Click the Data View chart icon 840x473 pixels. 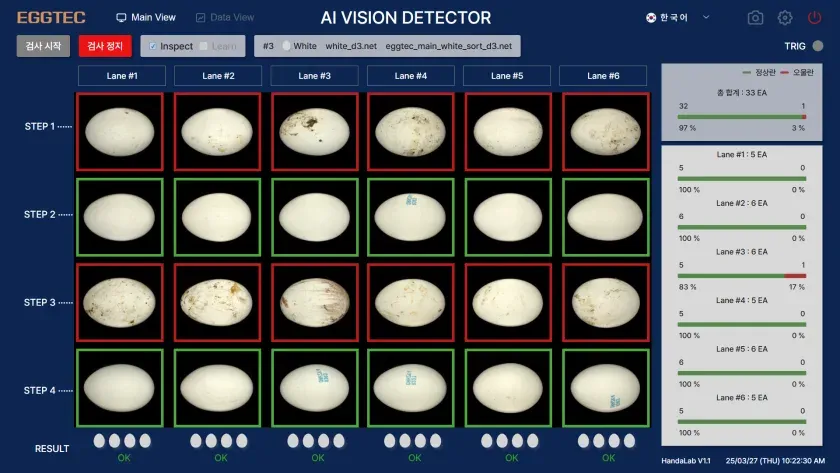click(200, 18)
